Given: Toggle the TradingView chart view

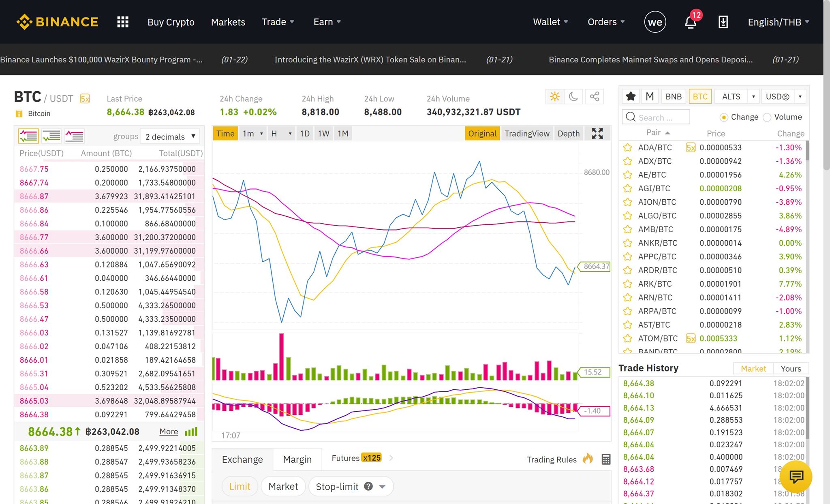Looking at the screenshot, I should [x=527, y=134].
